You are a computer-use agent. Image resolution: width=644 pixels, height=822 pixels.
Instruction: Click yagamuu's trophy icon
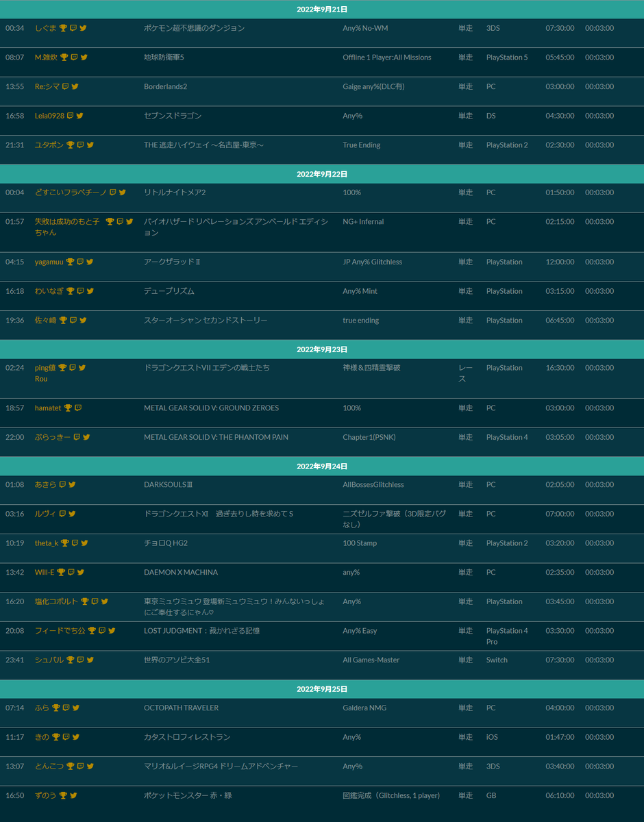click(x=70, y=262)
